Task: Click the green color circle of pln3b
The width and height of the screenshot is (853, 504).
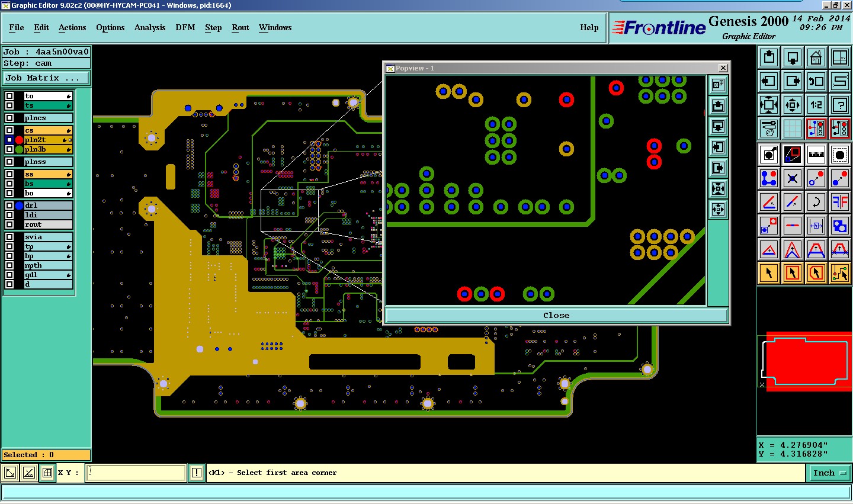Action: pos(19,149)
